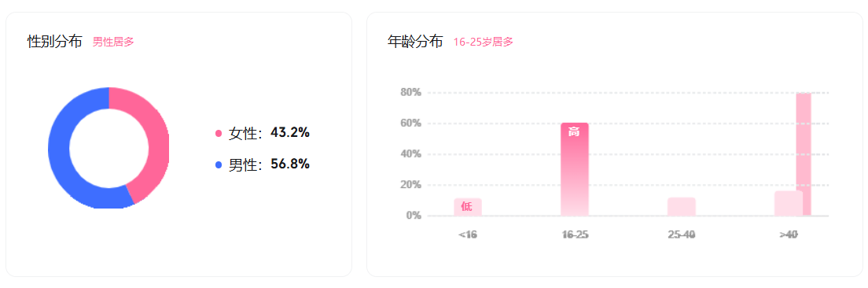The height and width of the screenshot is (288, 868).
Task: Click the <16 age bar
Action: pos(468,207)
